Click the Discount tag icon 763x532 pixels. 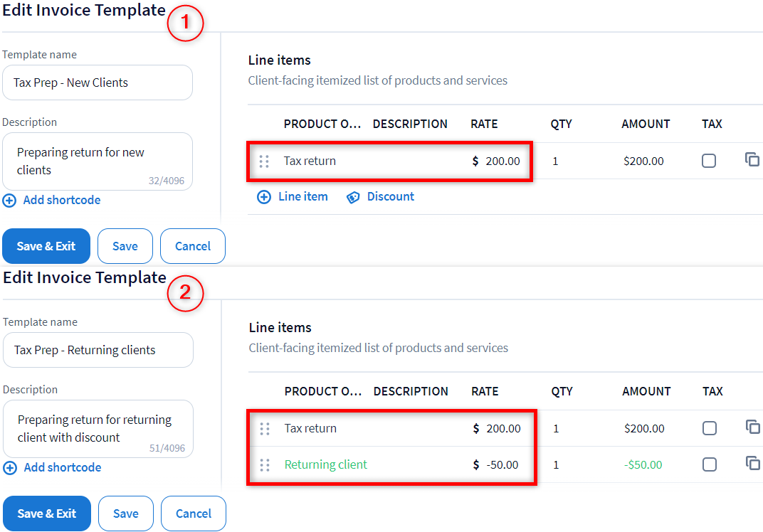353,197
